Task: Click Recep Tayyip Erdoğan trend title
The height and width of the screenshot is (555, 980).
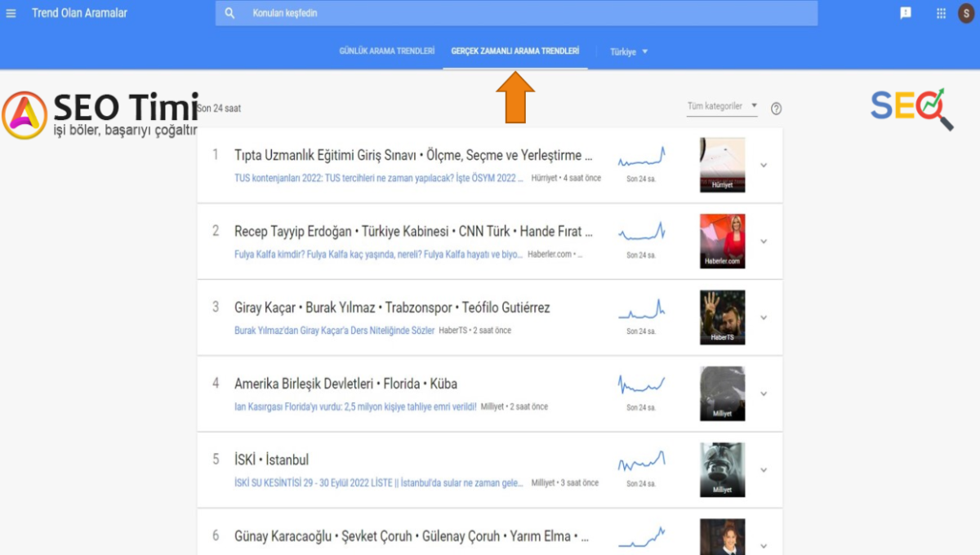Action: (414, 231)
